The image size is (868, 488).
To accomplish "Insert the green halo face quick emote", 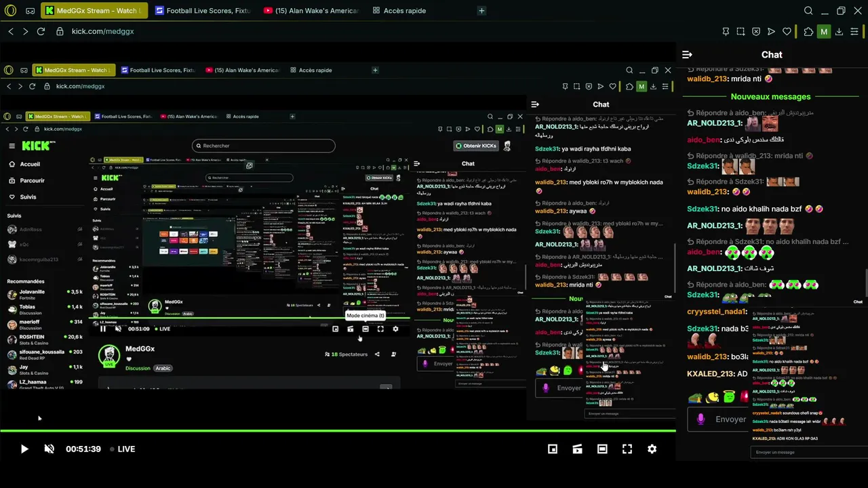I will pyautogui.click(x=729, y=396).
